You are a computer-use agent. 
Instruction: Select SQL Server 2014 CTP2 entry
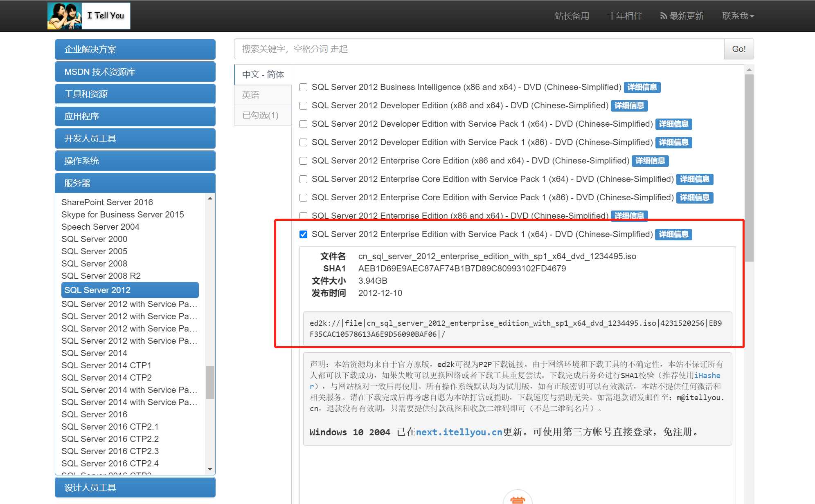pyautogui.click(x=106, y=378)
